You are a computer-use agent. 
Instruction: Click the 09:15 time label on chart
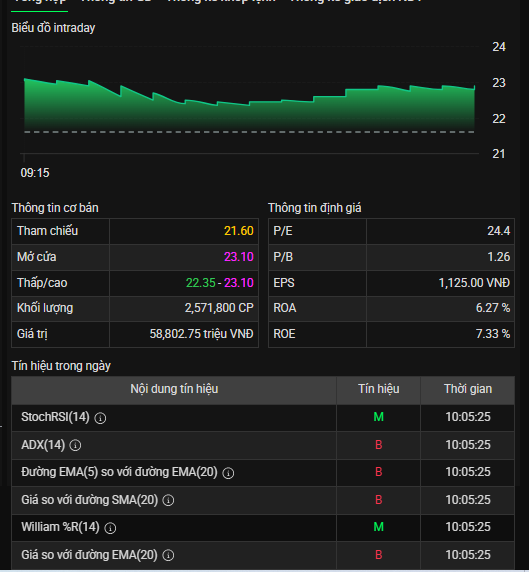point(35,173)
